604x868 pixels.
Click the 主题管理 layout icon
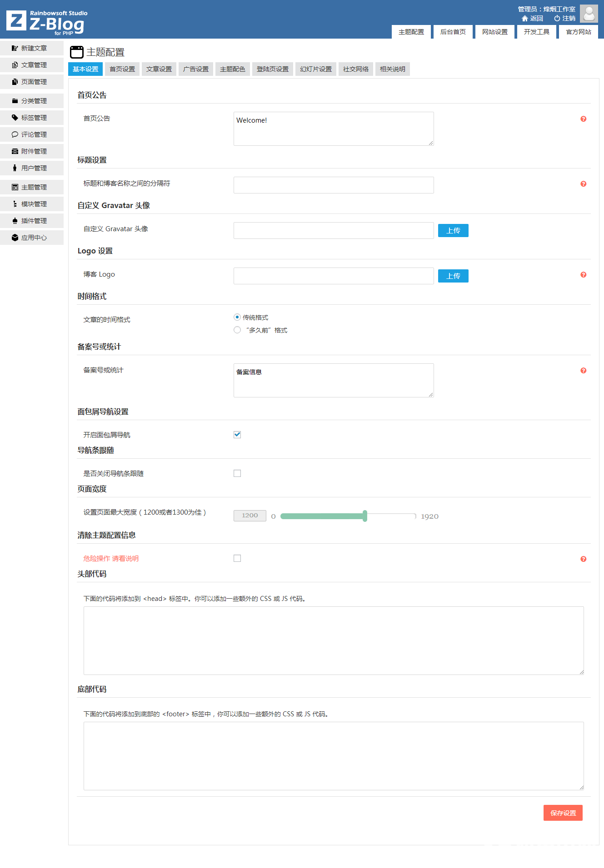(15, 187)
